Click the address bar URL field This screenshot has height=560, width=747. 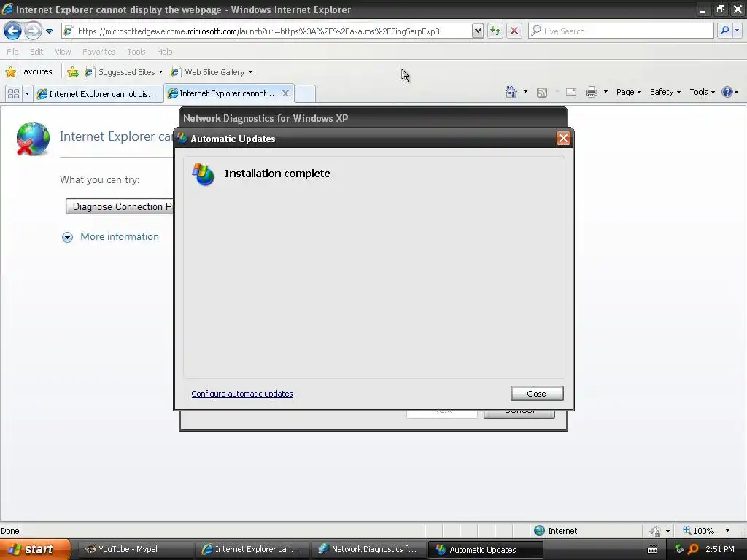point(267,31)
